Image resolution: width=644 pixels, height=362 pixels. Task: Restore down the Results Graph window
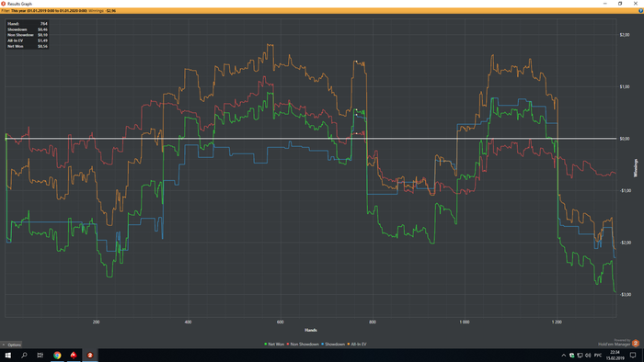point(620,4)
